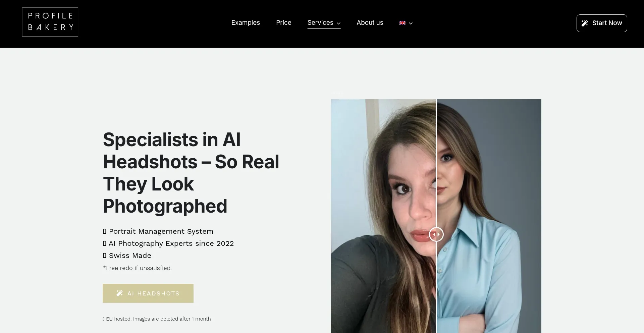Click the AI Photography Experts since 2022 line
This screenshot has width=644, height=333.
[168, 243]
